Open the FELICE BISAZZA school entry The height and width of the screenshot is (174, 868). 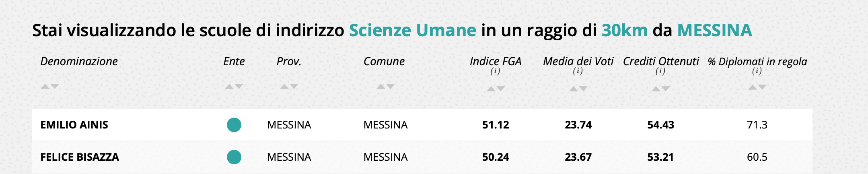(80, 157)
